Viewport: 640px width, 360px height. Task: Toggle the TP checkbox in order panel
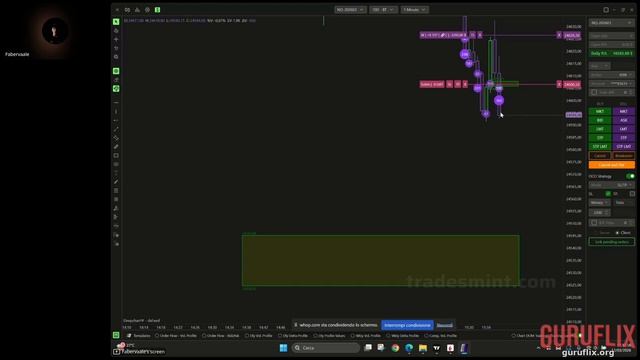632,193
